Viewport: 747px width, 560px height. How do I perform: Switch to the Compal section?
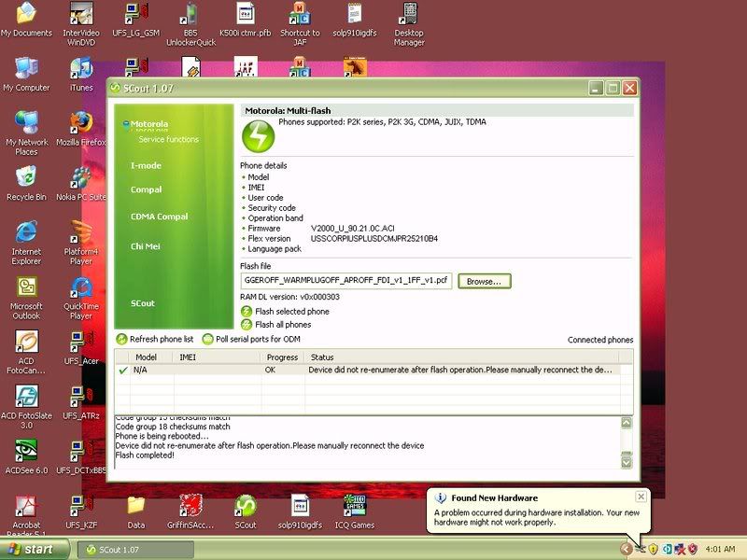pyautogui.click(x=147, y=189)
